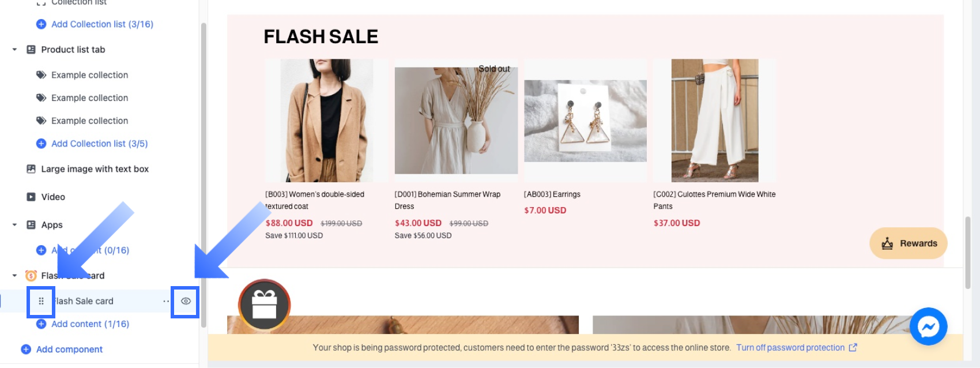
Task: Open the Bohemian Summer Wrap Dress image
Action: 456,121
